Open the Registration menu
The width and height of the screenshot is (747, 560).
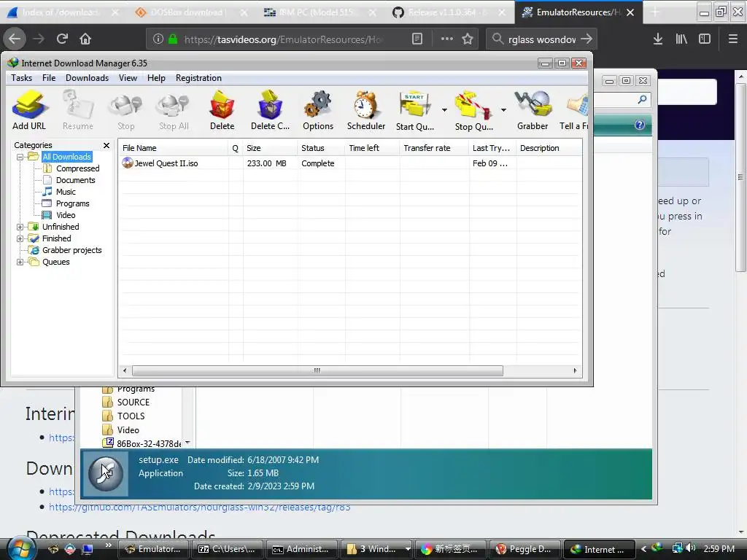click(198, 78)
